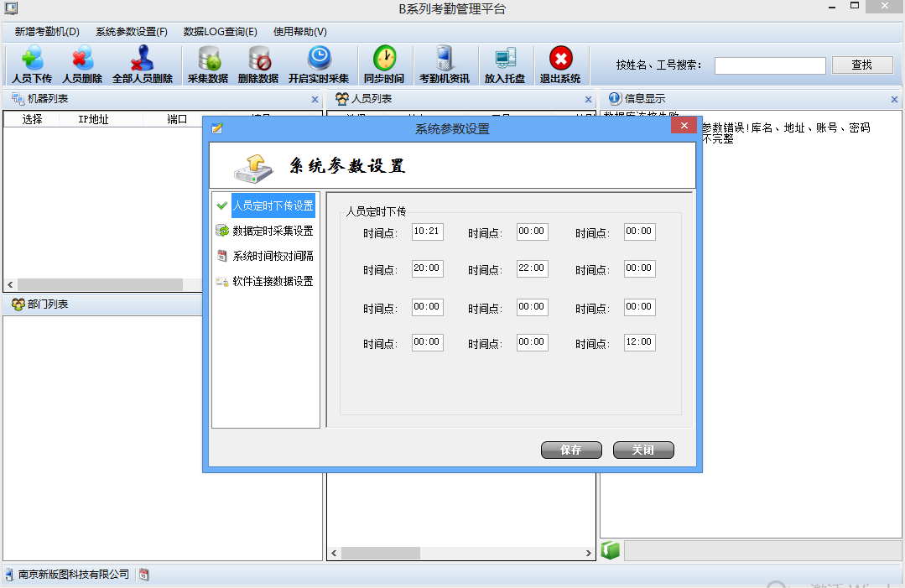Viewport: 905px width, 588px height.
Task: Click the time field showing 20:00
Action: point(428,268)
